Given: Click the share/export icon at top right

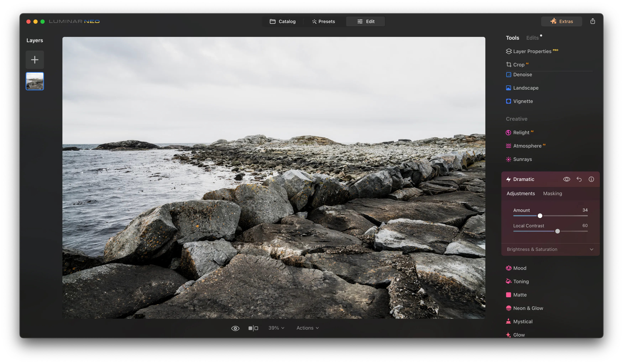Looking at the screenshot, I should point(592,21).
